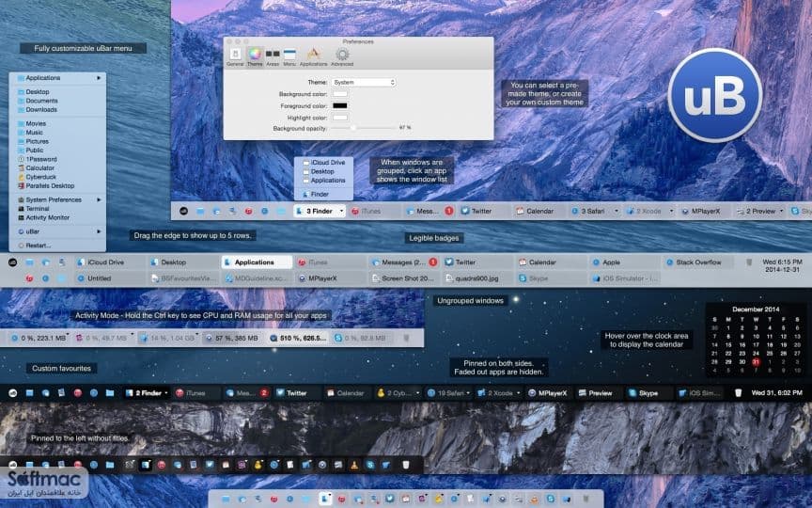The height and width of the screenshot is (508, 812).
Task: Click the '510 %, 626.5...' activity entry
Action: [x=298, y=338]
